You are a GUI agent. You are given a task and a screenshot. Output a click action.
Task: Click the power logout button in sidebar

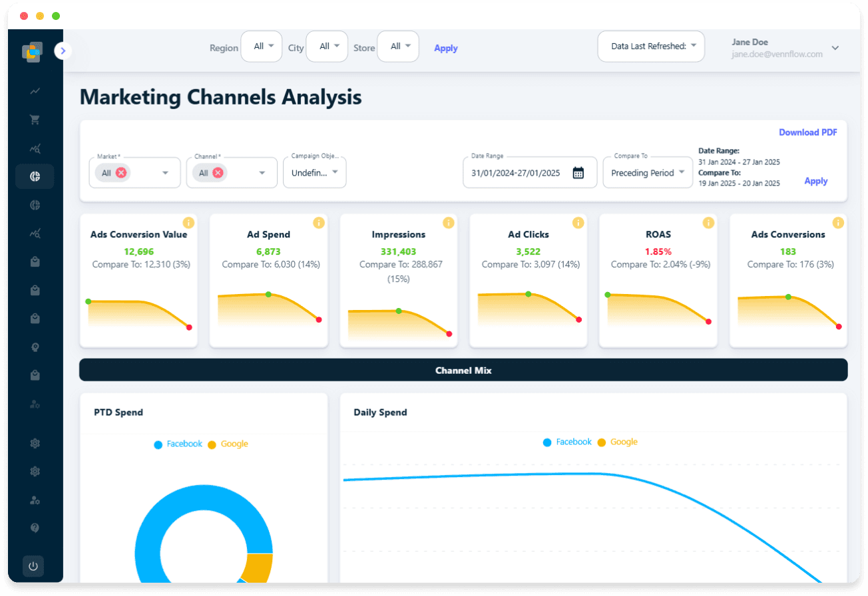coord(33,567)
